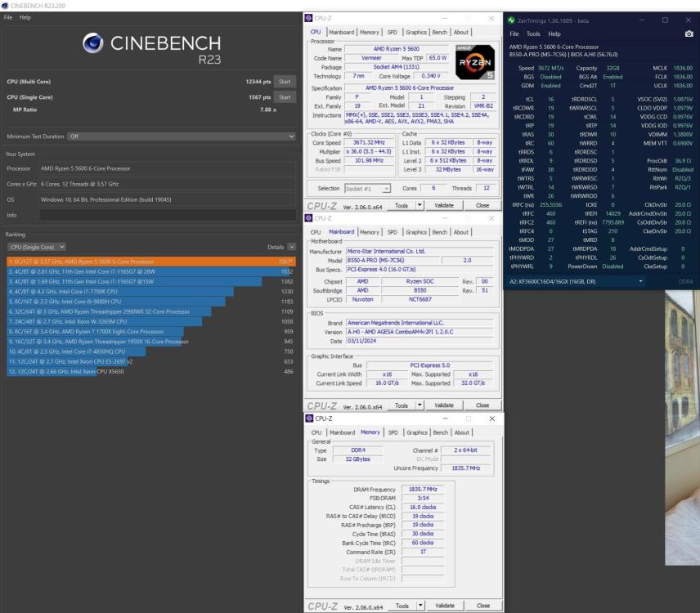The width and height of the screenshot is (700, 613).
Task: Click the Core Speed value 3671.32 MHz
Action: 369,142
